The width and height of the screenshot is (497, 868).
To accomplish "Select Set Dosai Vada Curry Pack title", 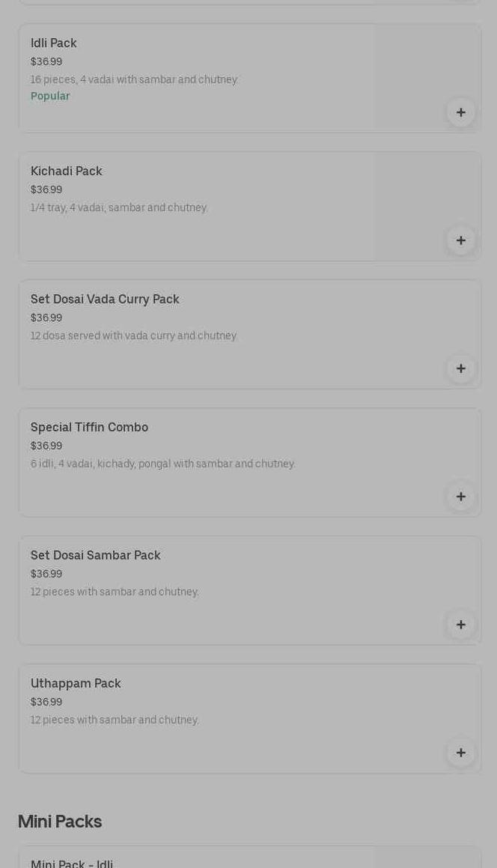I will click(105, 300).
